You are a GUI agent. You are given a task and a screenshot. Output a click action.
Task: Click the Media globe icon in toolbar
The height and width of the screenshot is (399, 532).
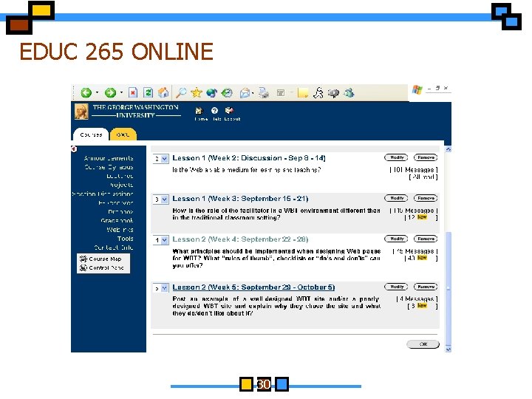tap(212, 92)
